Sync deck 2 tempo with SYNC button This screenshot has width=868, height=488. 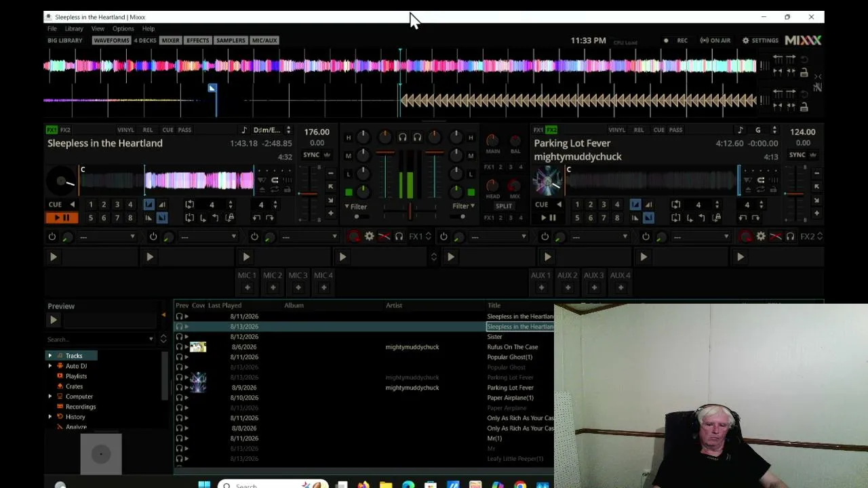tap(797, 155)
